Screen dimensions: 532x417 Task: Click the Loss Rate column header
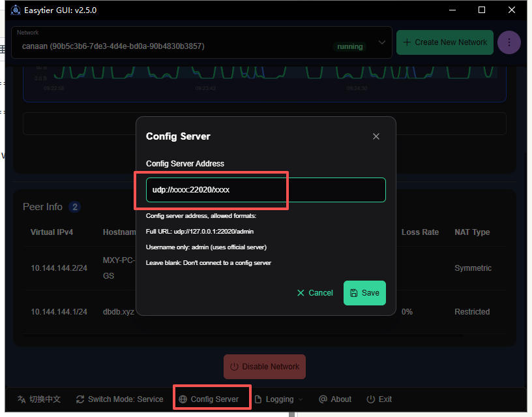420,232
